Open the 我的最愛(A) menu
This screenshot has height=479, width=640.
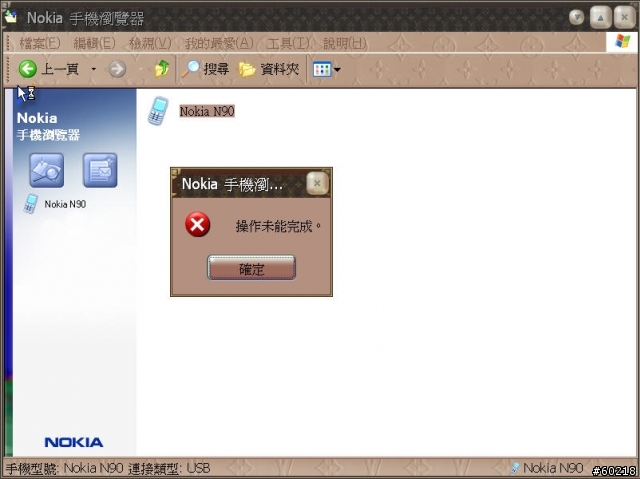click(x=219, y=43)
